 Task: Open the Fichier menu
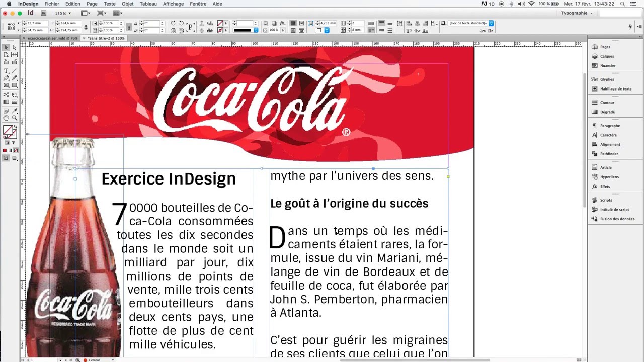[x=52, y=4]
